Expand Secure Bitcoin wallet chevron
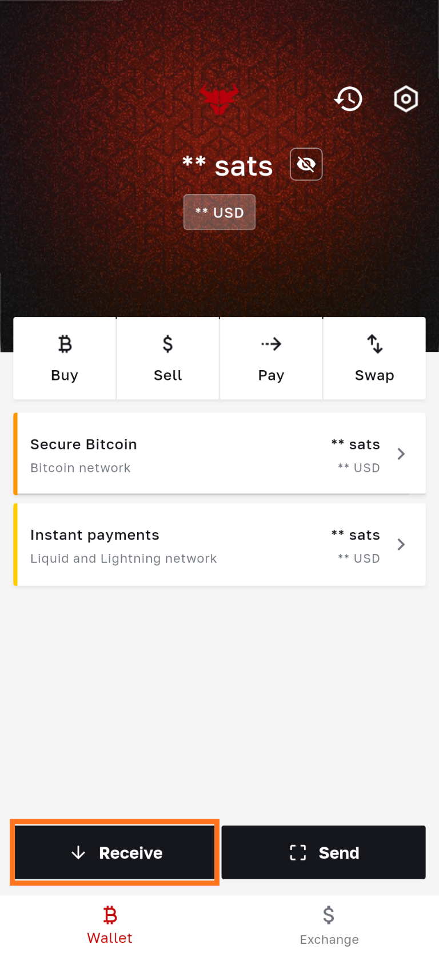The image size is (439, 980). tap(401, 454)
